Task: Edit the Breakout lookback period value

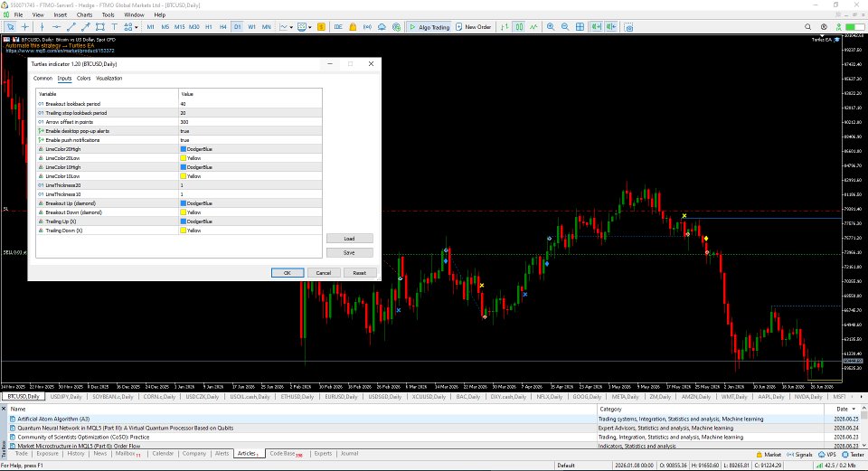Action: click(x=250, y=103)
